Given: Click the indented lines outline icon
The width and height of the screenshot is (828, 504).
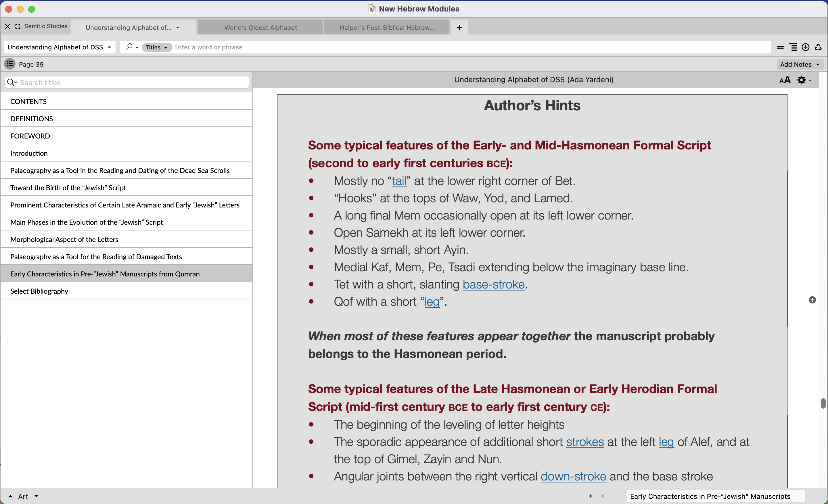Looking at the screenshot, I should tap(793, 47).
